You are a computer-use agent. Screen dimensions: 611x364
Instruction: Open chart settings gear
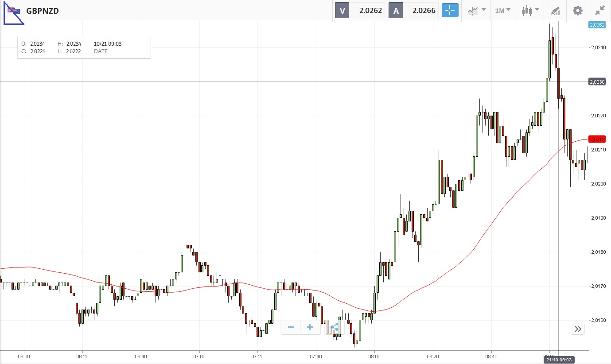(578, 11)
